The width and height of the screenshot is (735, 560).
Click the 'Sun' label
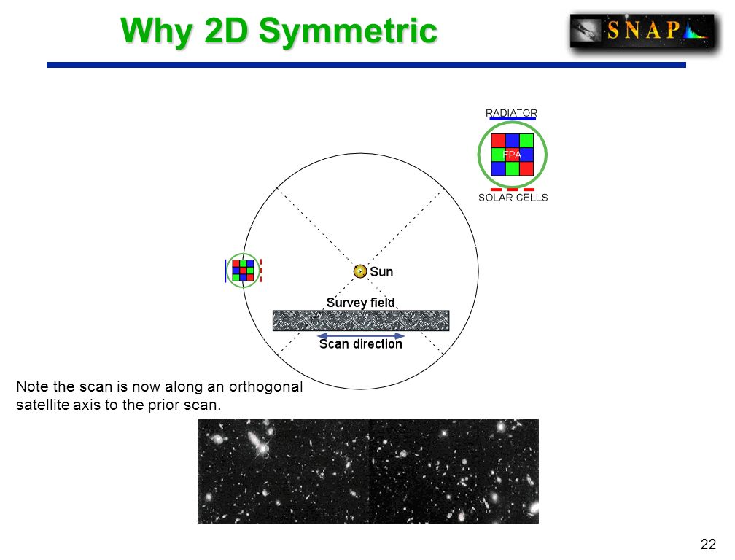coord(381,272)
